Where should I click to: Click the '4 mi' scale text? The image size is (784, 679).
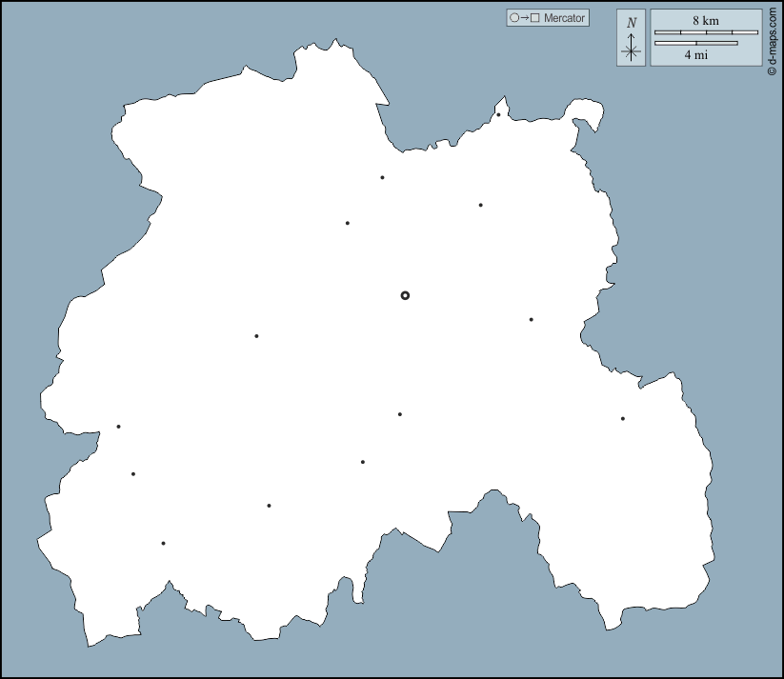pyautogui.click(x=695, y=55)
